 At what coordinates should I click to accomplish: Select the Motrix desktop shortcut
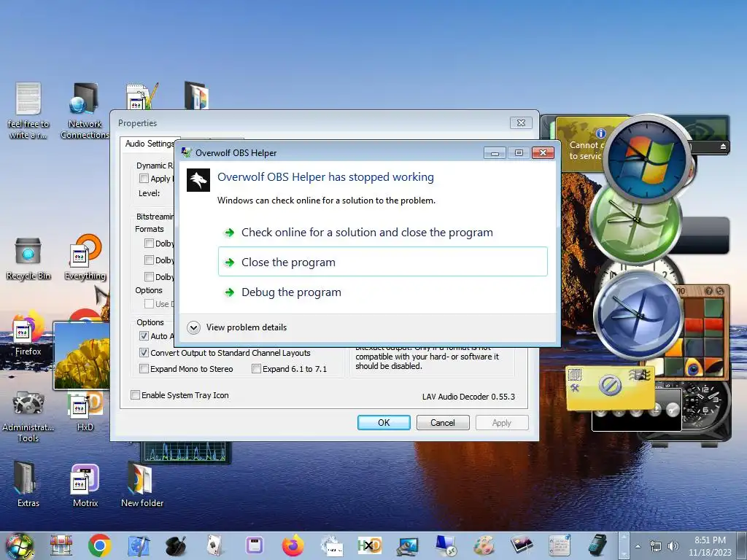tap(85, 485)
